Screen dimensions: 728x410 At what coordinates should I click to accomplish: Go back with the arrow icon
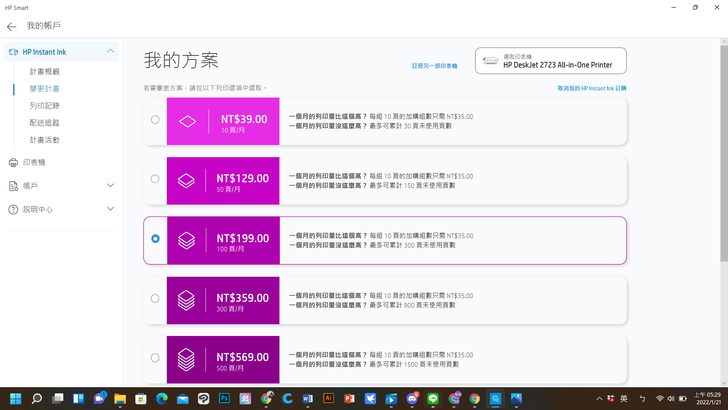[x=12, y=26]
